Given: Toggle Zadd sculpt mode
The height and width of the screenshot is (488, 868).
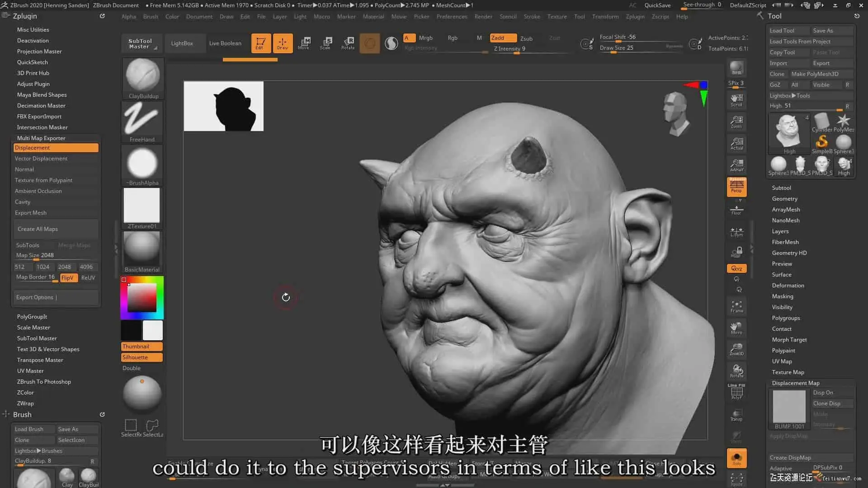Looking at the screenshot, I should [x=503, y=38].
